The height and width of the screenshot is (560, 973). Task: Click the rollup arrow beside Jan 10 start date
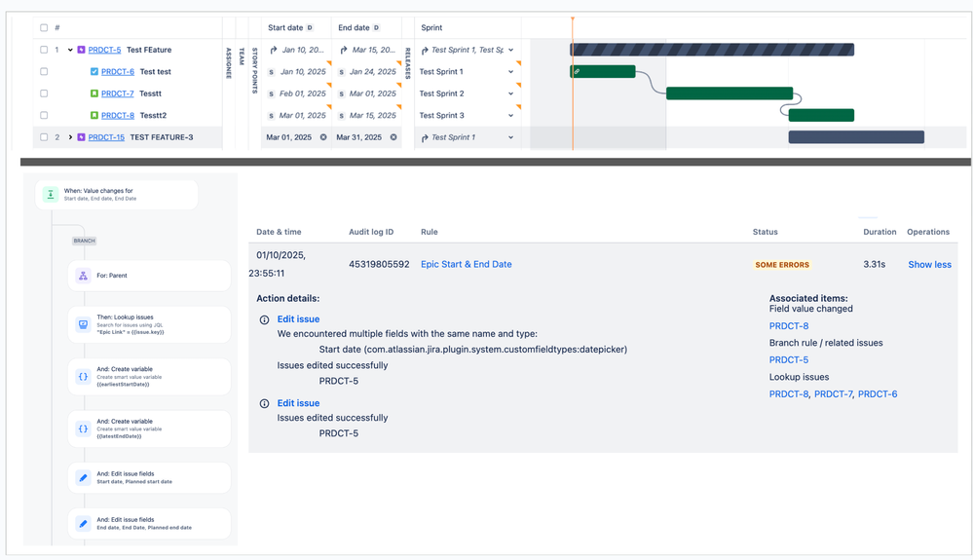(274, 50)
